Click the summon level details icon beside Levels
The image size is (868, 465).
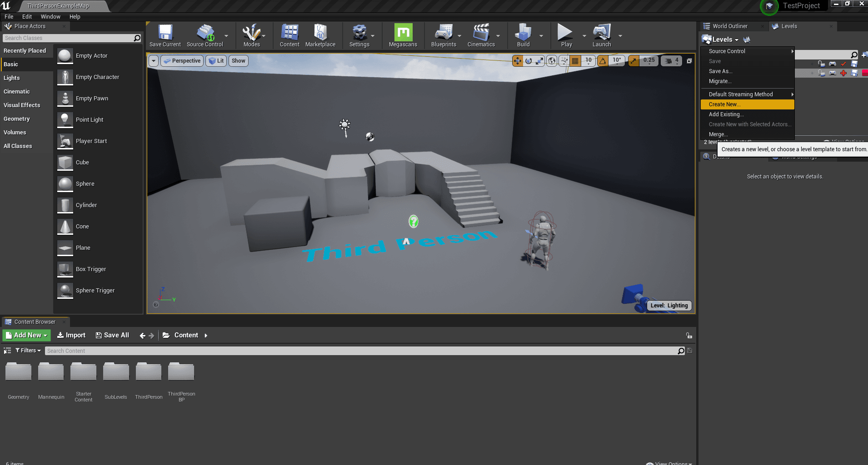pyautogui.click(x=747, y=40)
